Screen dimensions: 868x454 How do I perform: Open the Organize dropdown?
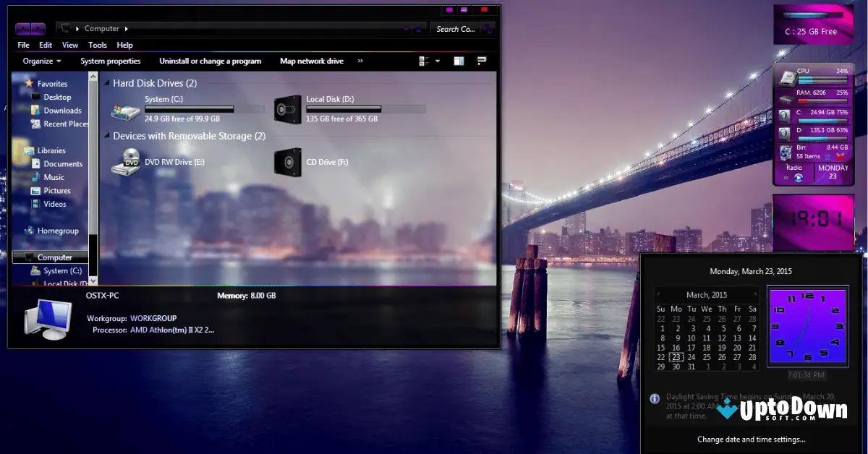pos(40,61)
